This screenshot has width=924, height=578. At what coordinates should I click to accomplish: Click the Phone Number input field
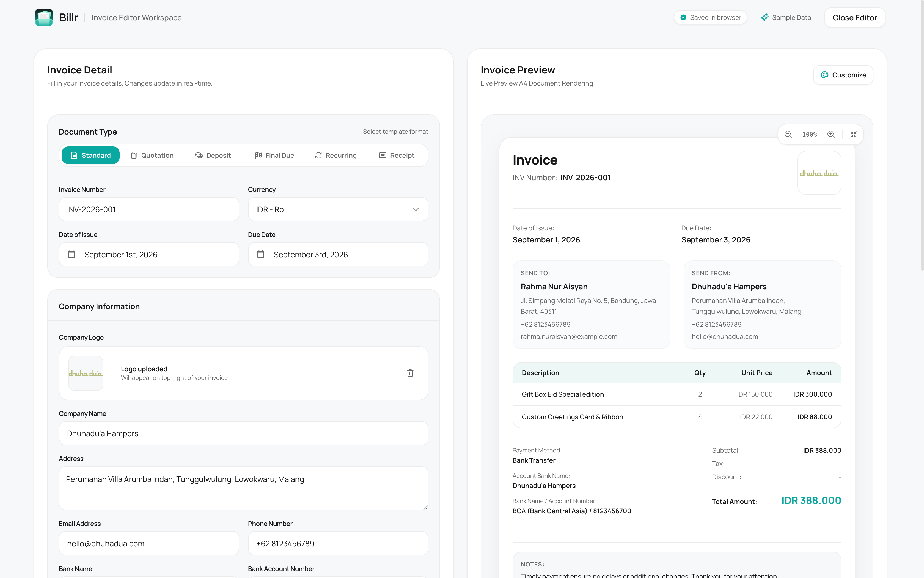pyautogui.click(x=338, y=543)
